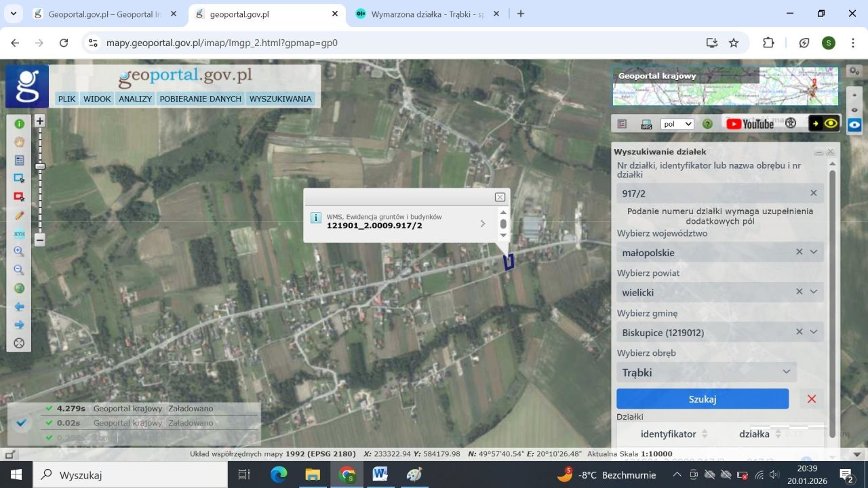Activate the hand pan tool
The image size is (868, 488).
pos(19,142)
